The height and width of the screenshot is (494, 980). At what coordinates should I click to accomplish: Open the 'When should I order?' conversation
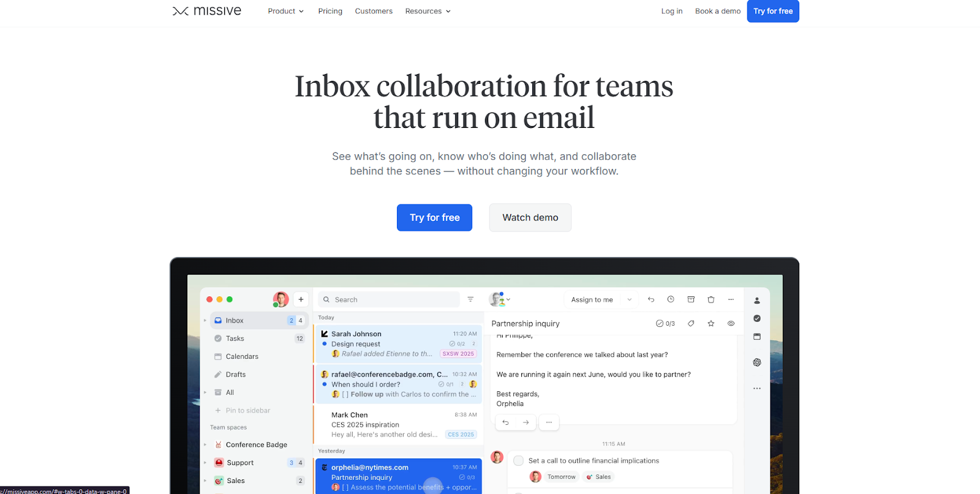pyautogui.click(x=398, y=384)
